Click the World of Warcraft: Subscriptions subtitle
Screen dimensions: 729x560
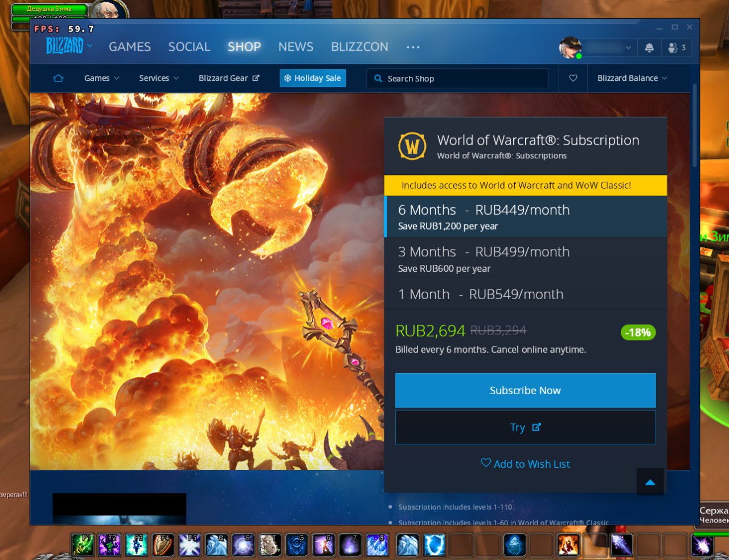click(x=502, y=156)
